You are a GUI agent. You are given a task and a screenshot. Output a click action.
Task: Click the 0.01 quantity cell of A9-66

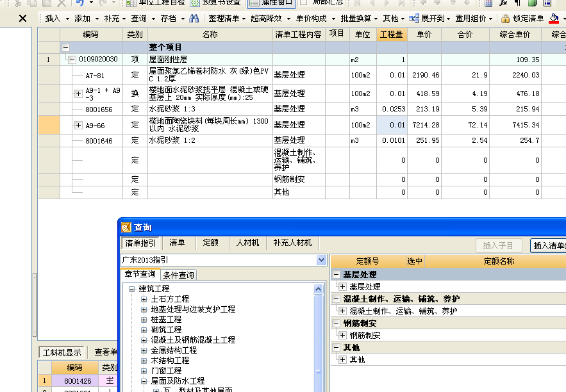(x=392, y=125)
